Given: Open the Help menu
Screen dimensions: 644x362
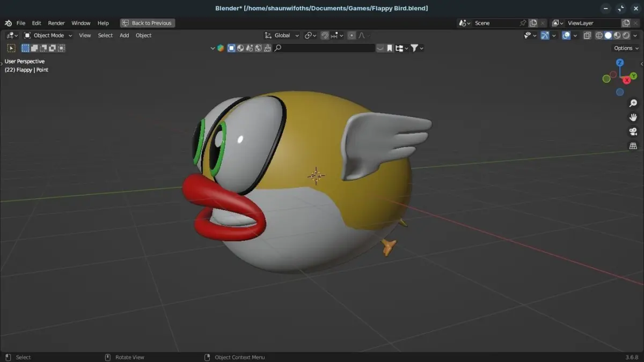Looking at the screenshot, I should click(103, 23).
